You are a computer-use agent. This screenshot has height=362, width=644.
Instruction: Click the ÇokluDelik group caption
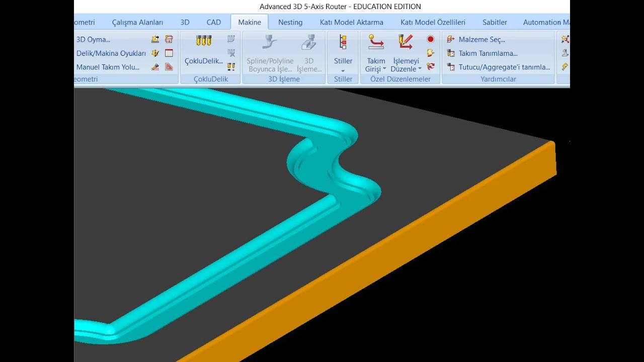click(211, 79)
